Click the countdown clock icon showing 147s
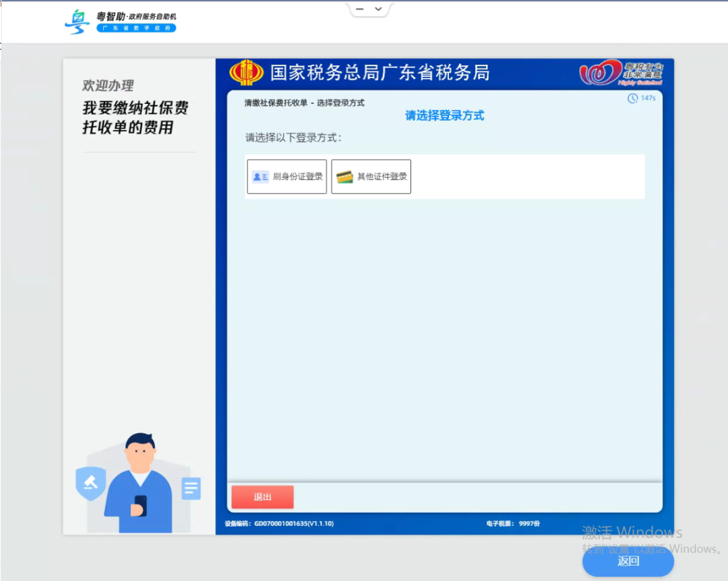 click(632, 98)
